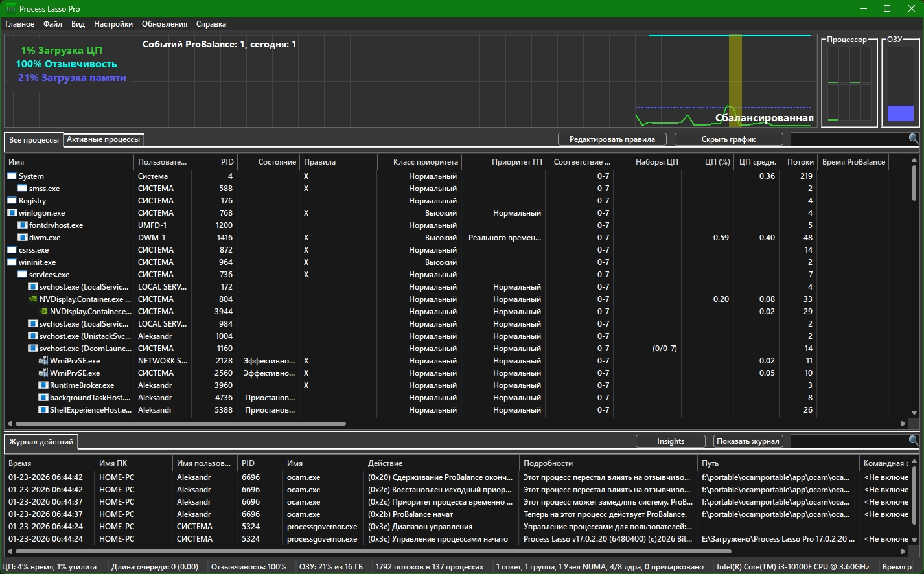Click the magnifier icon in action log search
The image size is (924, 574).
coord(914,441)
